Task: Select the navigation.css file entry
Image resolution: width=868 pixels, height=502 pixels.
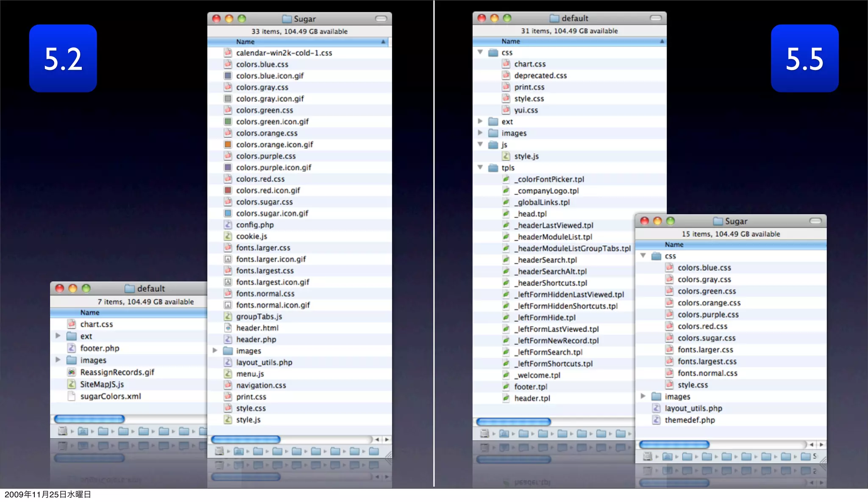Action: tap(261, 385)
